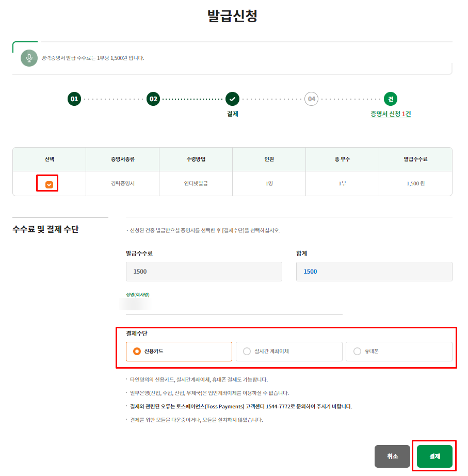The image size is (468, 476).
Task: Click the 증명서종류 column header
Action: point(122,159)
